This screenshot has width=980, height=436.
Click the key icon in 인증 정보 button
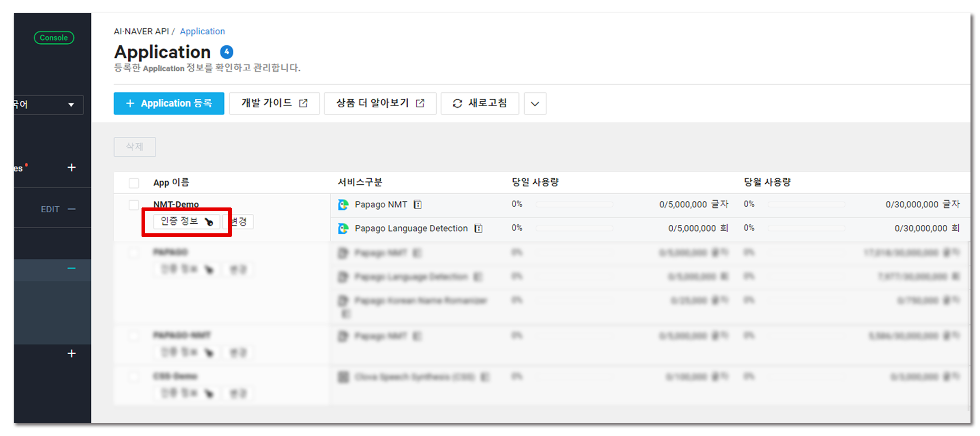[209, 222]
